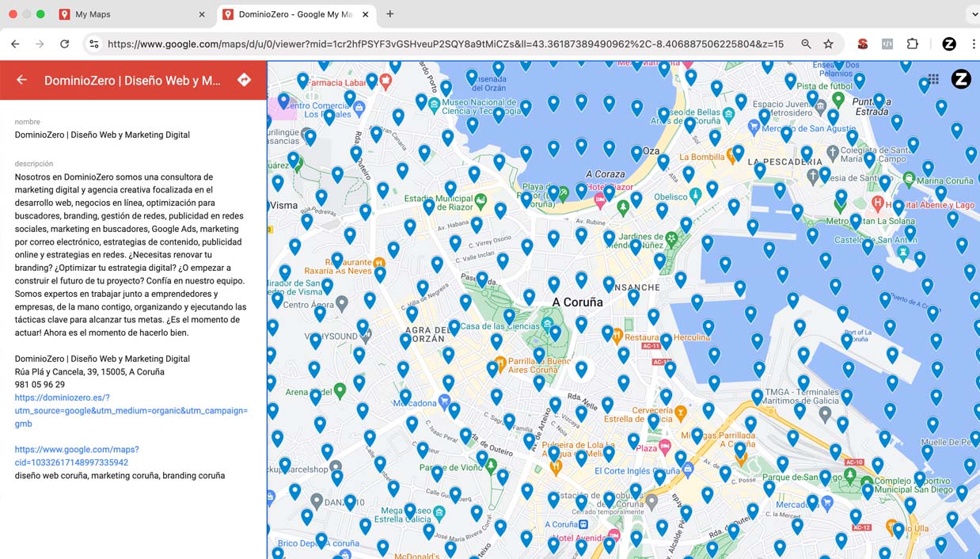Select the Centro Comercial Los Rosales shopping marker
The width and height of the screenshot is (980, 559).
click(359, 106)
